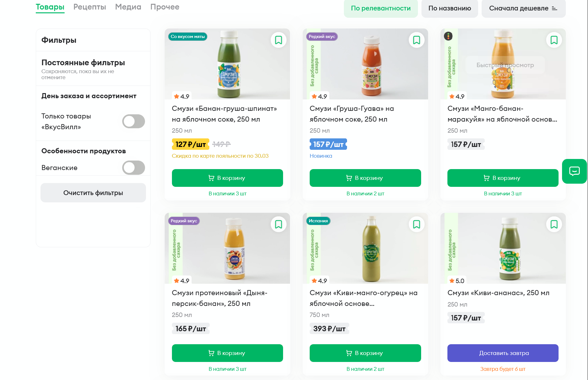The height and width of the screenshot is (380, 588).
Task: Click traffic light icon on Манго-банан card
Action: click(x=448, y=36)
